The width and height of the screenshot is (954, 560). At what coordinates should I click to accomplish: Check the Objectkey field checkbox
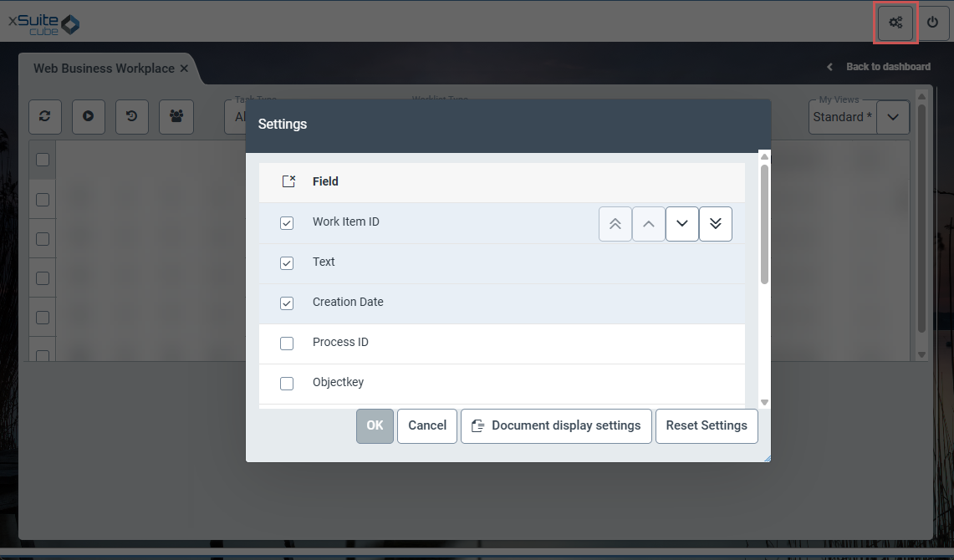coord(287,384)
